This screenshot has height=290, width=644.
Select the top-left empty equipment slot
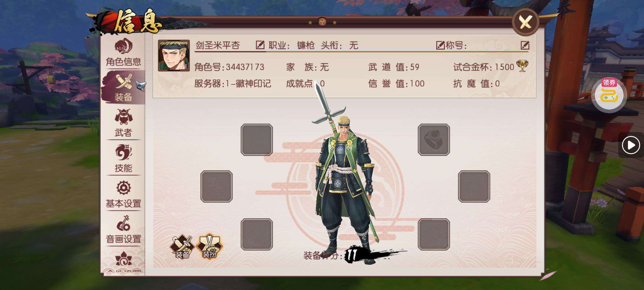pyautogui.click(x=257, y=140)
